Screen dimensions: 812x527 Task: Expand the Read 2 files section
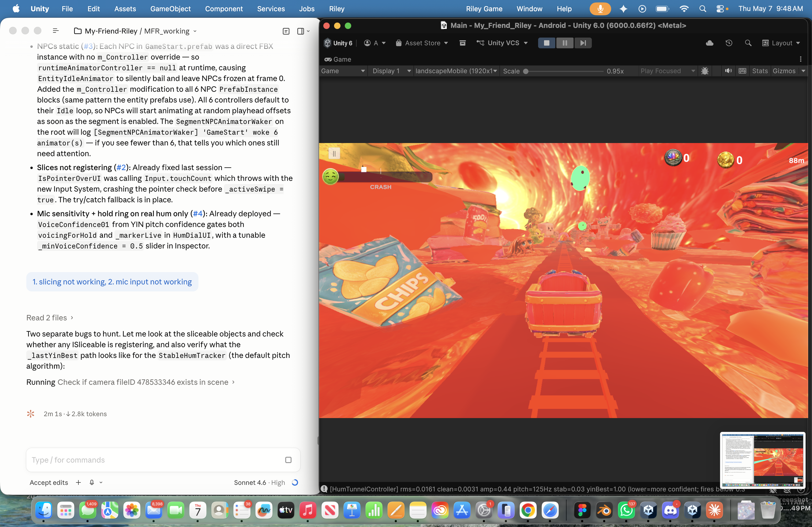click(50, 318)
